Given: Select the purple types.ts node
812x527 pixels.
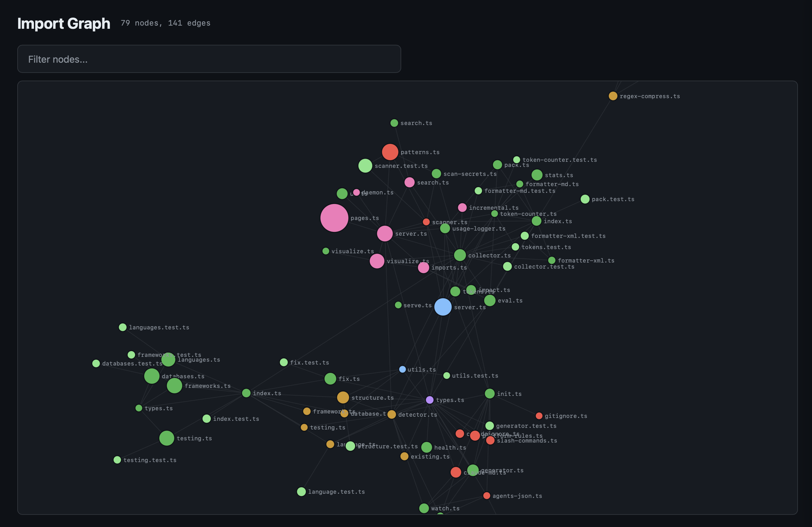Looking at the screenshot, I should [x=429, y=400].
